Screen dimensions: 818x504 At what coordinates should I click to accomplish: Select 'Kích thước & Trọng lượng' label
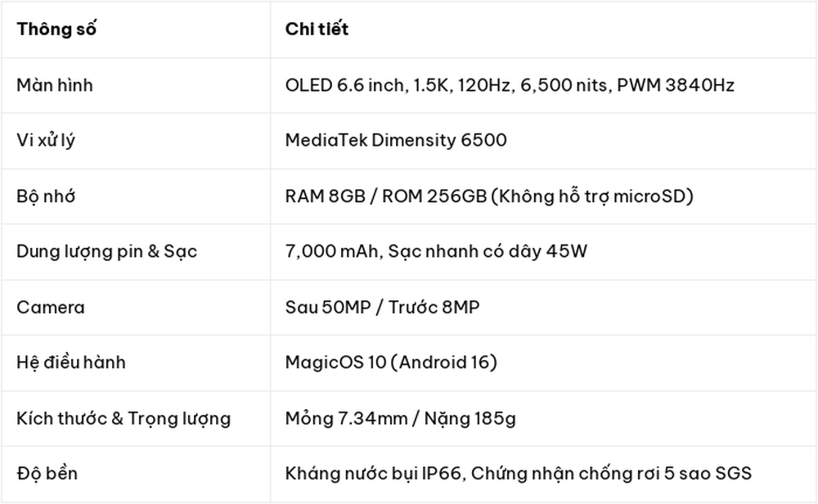pyautogui.click(x=124, y=418)
